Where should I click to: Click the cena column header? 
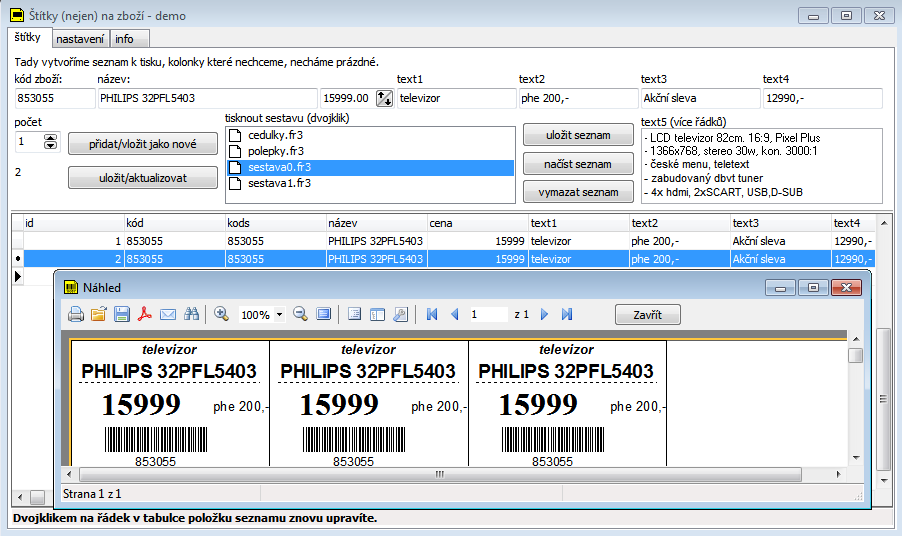(477, 223)
